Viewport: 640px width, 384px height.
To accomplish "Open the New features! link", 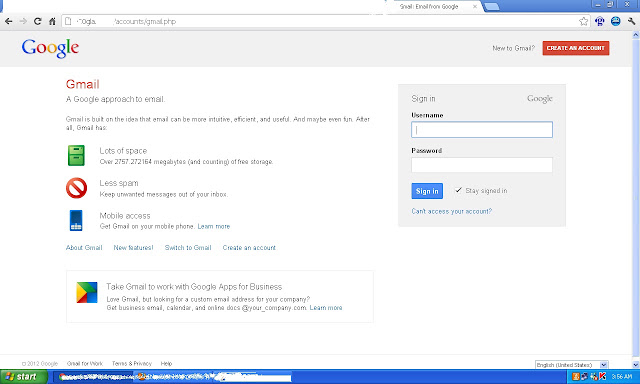I will coord(133,248).
